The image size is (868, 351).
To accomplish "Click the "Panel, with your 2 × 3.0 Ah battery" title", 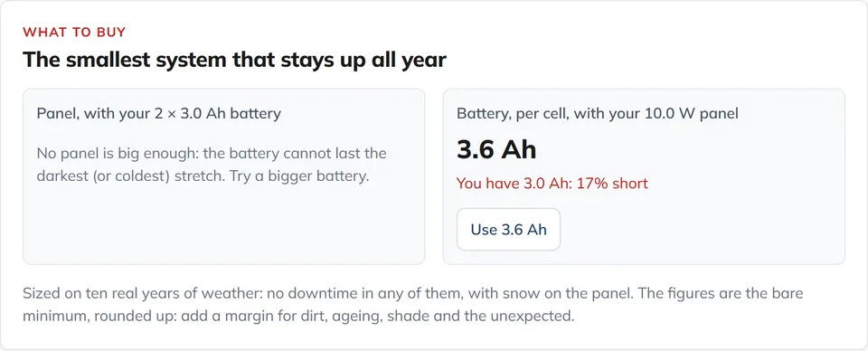I will [x=159, y=113].
